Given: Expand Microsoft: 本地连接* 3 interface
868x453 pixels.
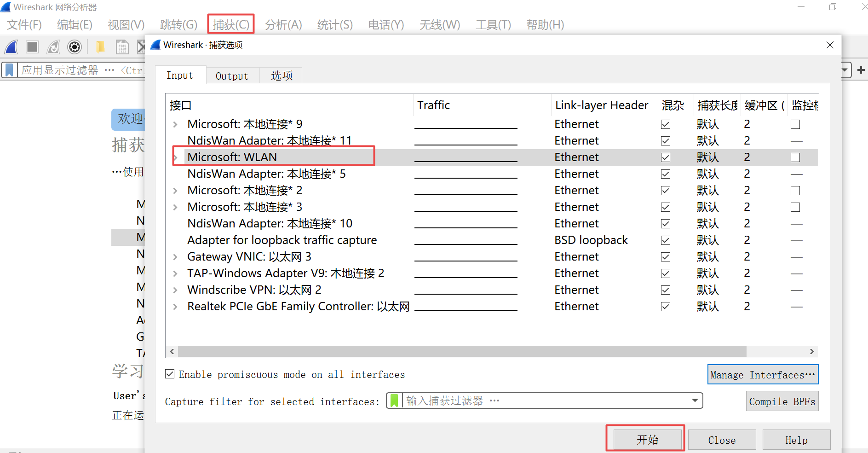Looking at the screenshot, I should tap(175, 207).
